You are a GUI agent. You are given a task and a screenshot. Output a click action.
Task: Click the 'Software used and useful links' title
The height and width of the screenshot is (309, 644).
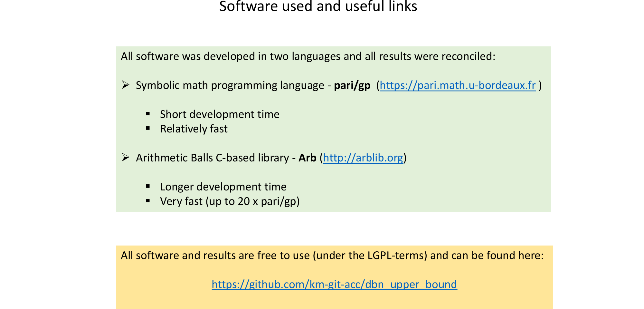point(318,6)
